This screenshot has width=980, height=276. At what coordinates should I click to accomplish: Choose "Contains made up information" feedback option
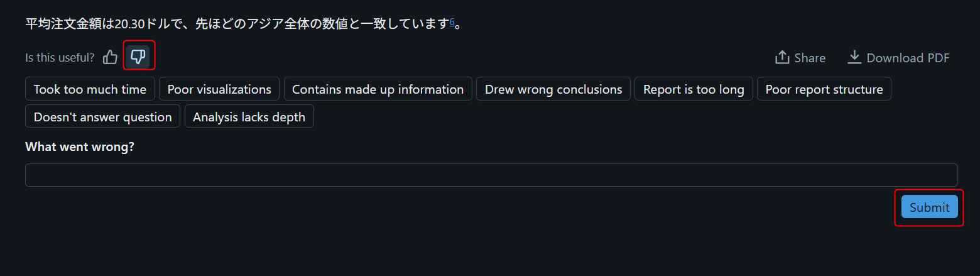pyautogui.click(x=378, y=89)
